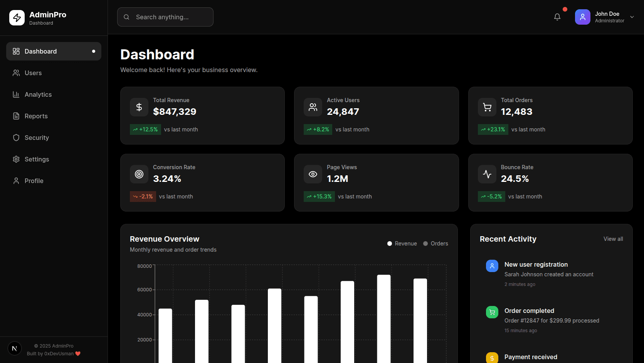
Task: Click the notification bell icon
Action: point(557,17)
